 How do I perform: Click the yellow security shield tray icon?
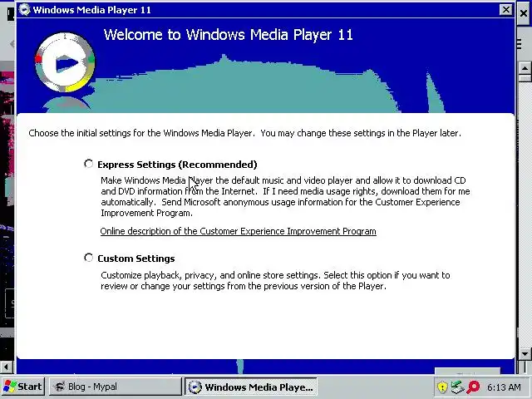coord(442,387)
